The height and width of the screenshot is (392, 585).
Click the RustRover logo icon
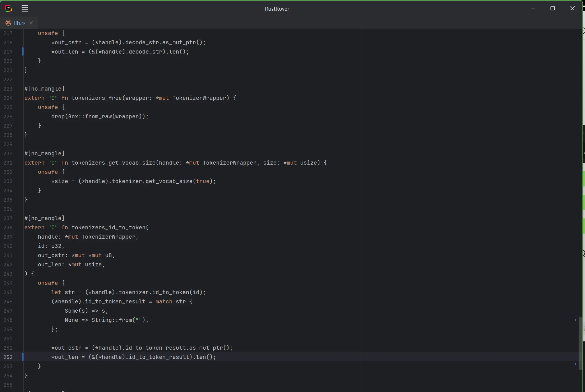coord(8,8)
